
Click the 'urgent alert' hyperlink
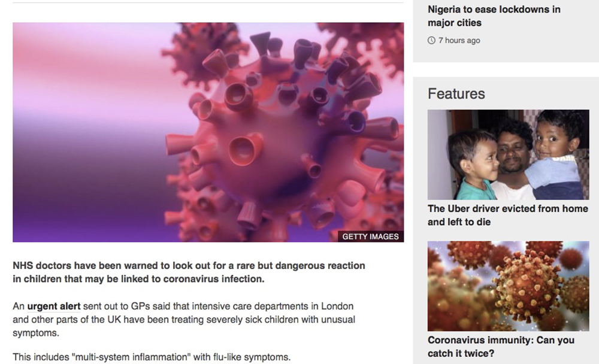coord(54,307)
